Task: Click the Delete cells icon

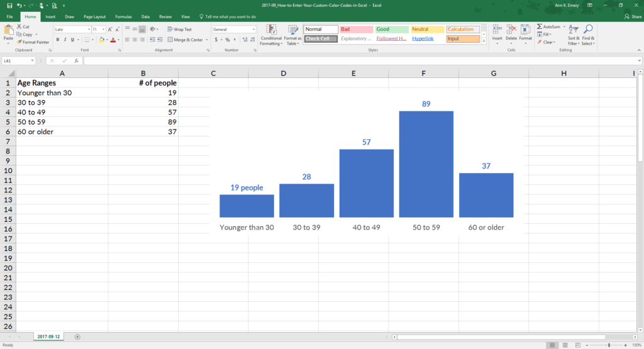Action: point(511,30)
